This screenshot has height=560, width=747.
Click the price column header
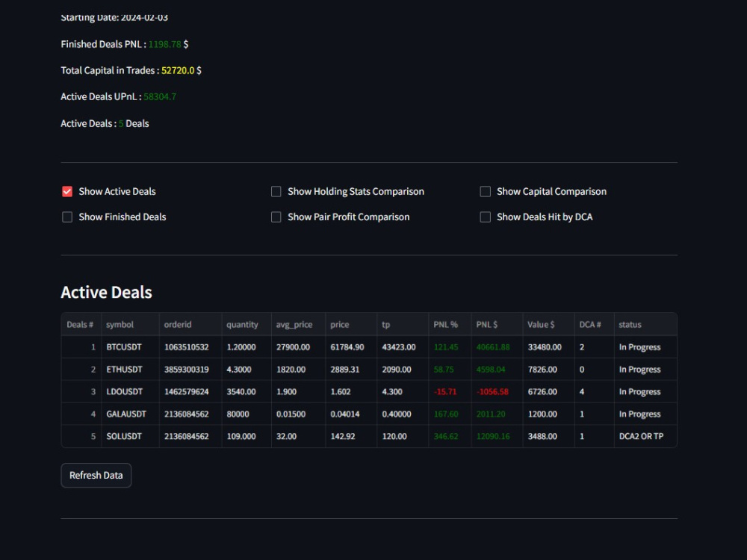coord(351,324)
